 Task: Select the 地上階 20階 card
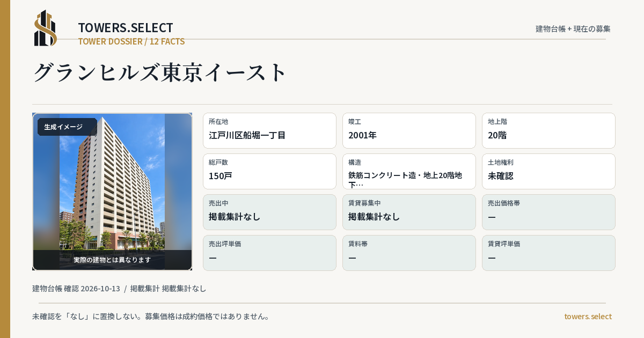click(548, 130)
